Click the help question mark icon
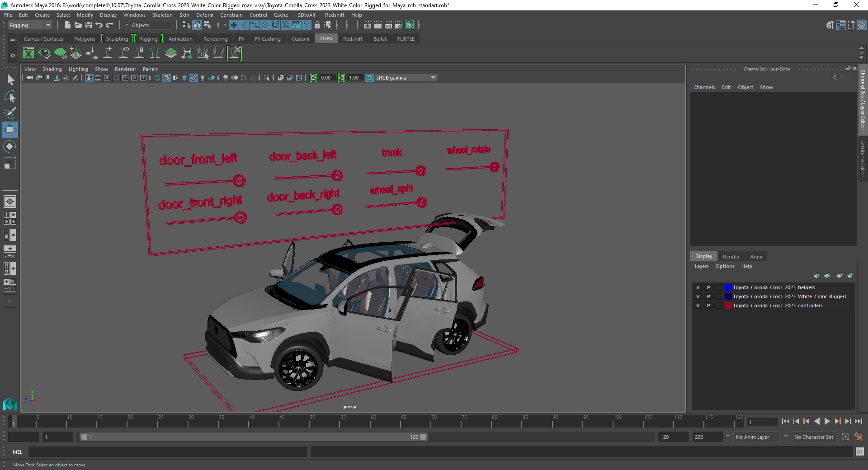The image size is (868, 470). coord(307,25)
